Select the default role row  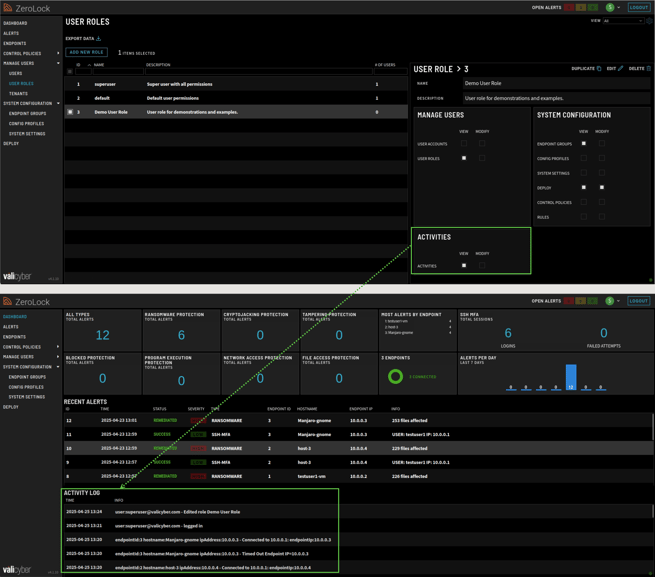pos(236,98)
